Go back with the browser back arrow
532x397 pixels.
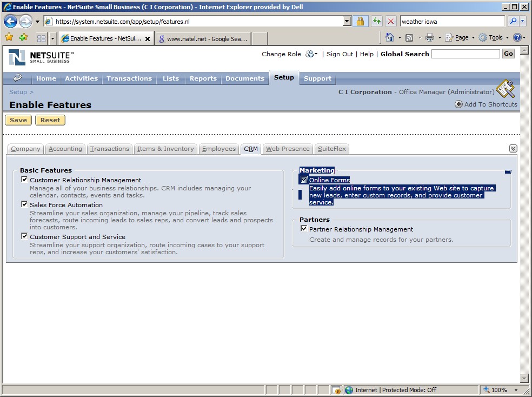10,22
